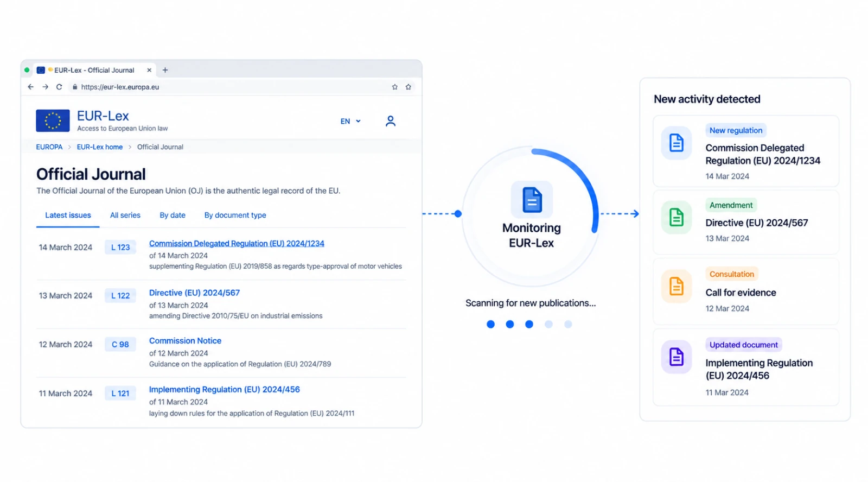Viewport: 868px width, 482px height.
Task: Click the Amendment tag
Action: click(x=731, y=205)
